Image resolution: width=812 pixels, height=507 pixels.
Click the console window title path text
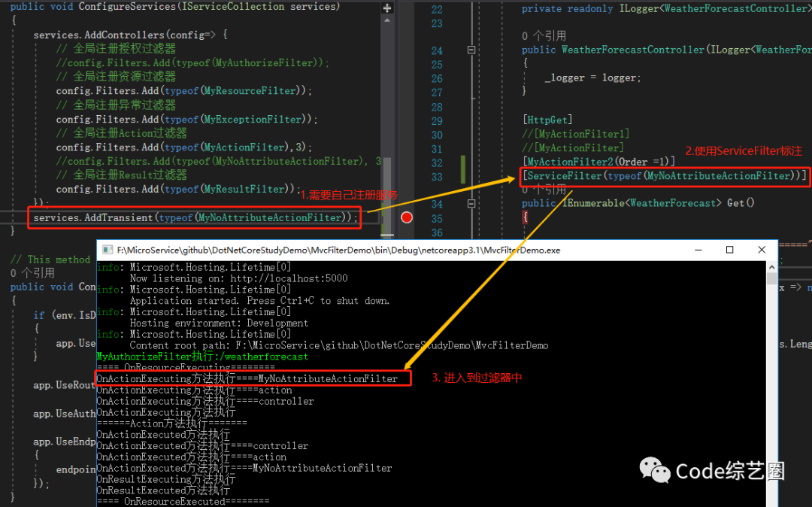[x=338, y=250]
